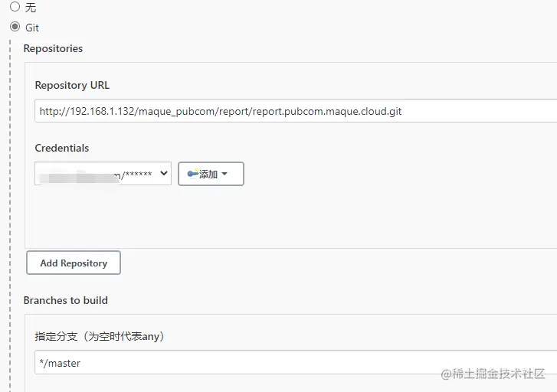
Task: Open the Credentials dropdown
Action: (x=103, y=174)
